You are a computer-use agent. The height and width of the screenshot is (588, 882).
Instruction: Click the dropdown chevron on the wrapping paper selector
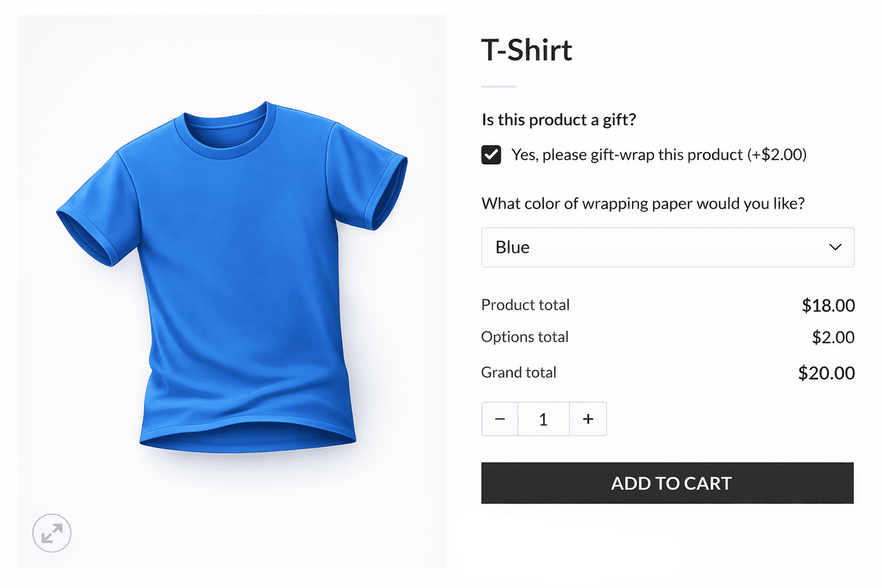pyautogui.click(x=835, y=247)
